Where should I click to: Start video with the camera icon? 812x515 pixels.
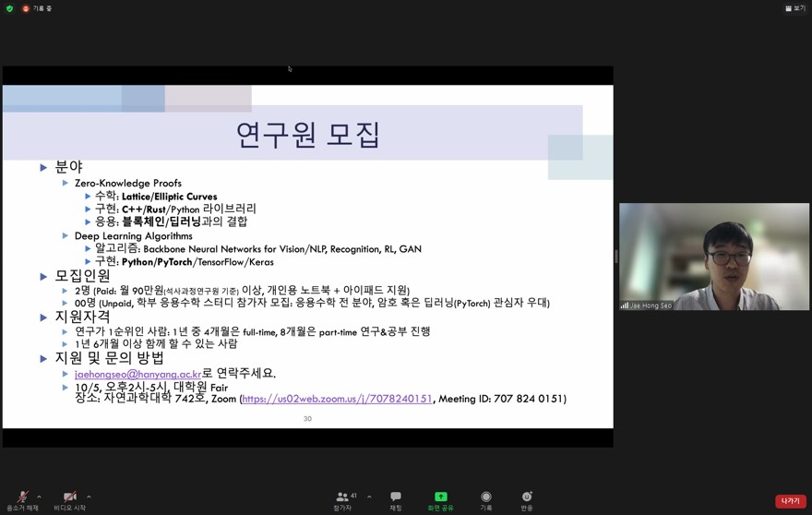coord(69,498)
